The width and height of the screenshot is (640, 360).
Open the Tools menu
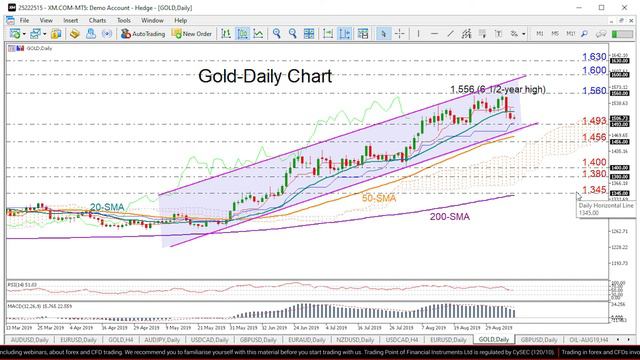[124, 20]
